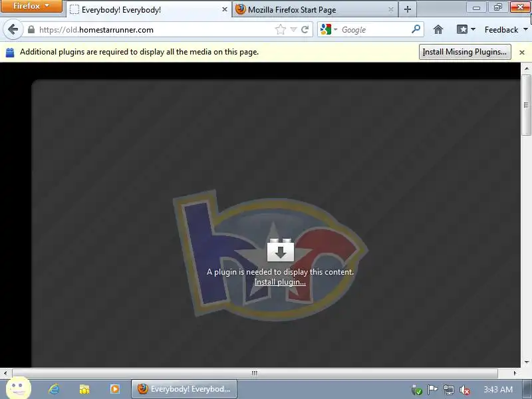Go to the home page icon
The image size is (532, 399).
[438, 29]
